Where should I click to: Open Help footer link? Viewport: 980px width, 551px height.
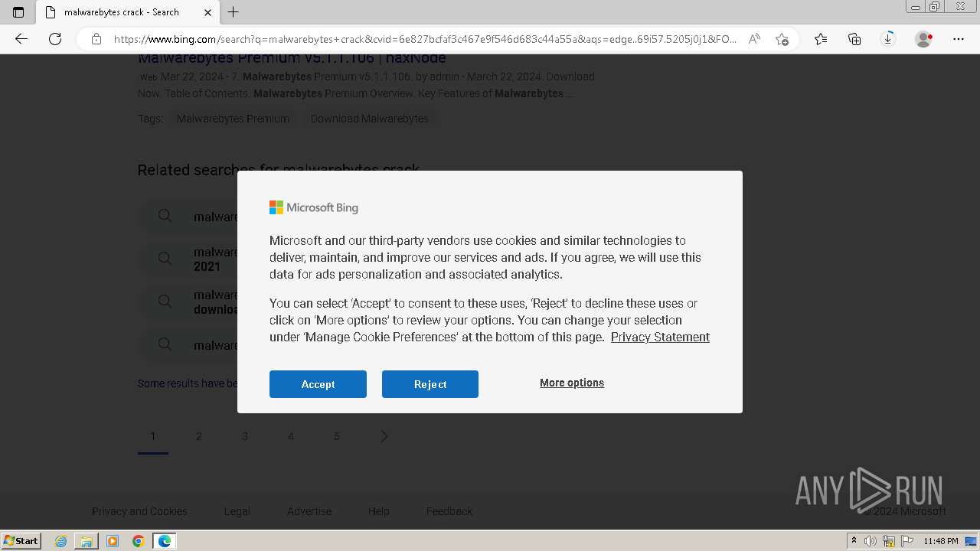[378, 511]
